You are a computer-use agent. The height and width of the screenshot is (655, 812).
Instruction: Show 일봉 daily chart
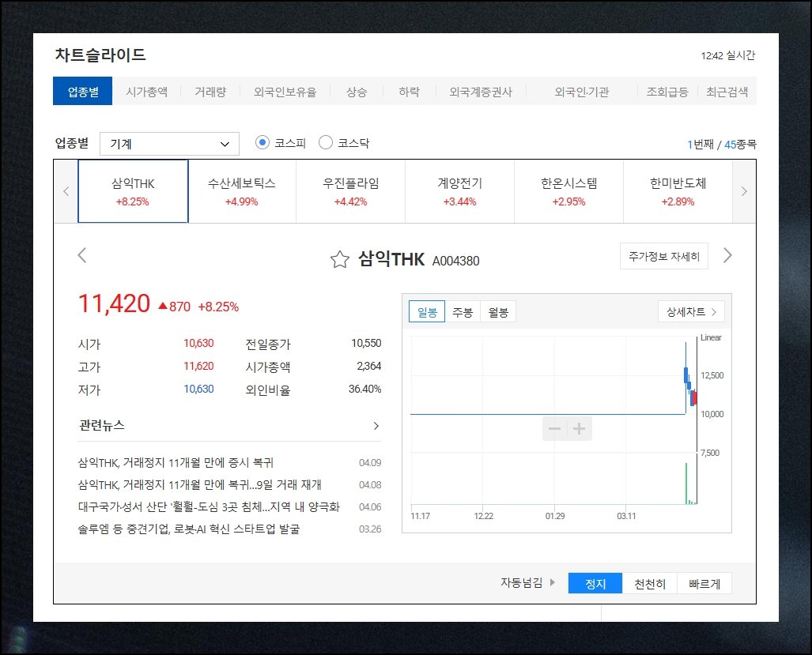click(427, 312)
